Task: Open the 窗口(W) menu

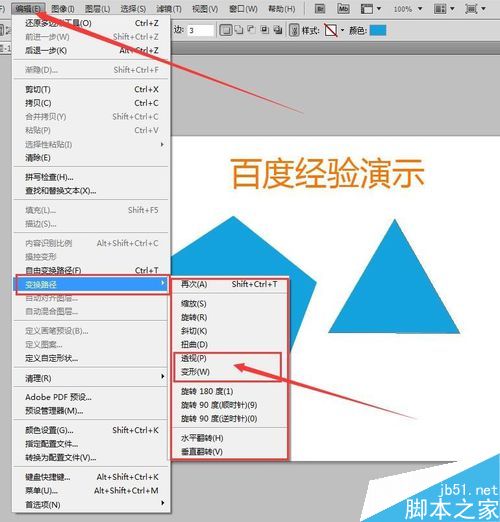Action: pyautogui.click(x=243, y=9)
